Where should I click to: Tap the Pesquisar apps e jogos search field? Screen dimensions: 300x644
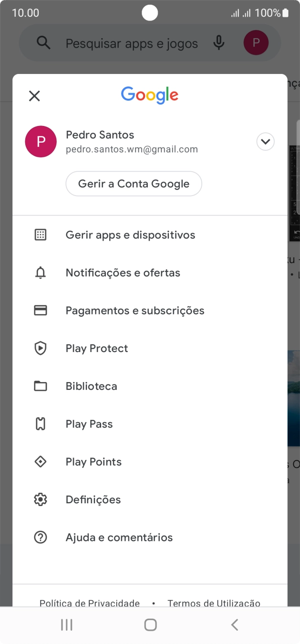tap(132, 43)
